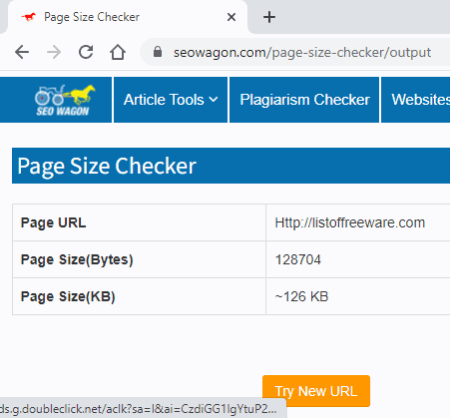Select the 128704 bytes value
The image size is (450, 418).
[298, 260]
